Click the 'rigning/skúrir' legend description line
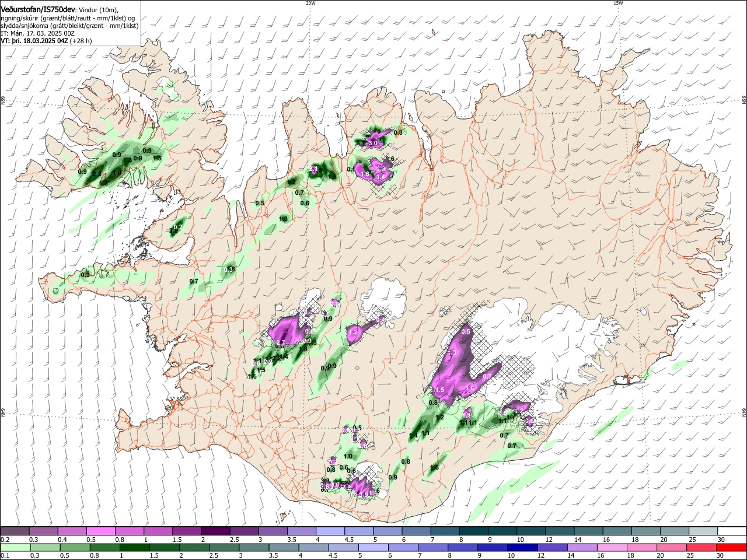The height and width of the screenshot is (560, 747). 68,18
